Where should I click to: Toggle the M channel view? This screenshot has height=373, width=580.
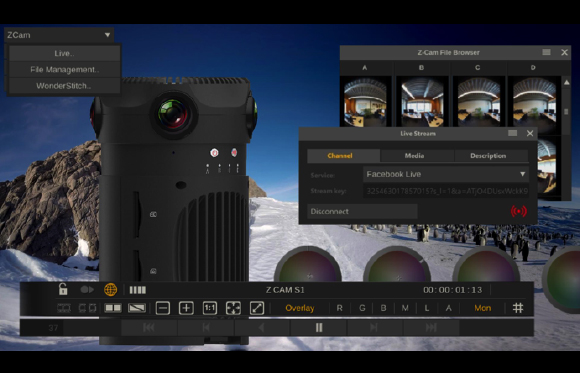coord(405,308)
